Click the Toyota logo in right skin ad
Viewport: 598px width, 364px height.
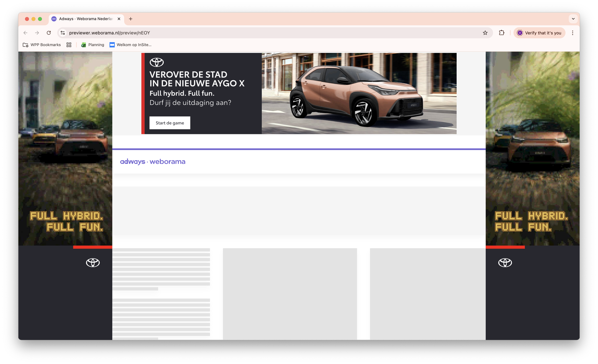click(x=505, y=263)
